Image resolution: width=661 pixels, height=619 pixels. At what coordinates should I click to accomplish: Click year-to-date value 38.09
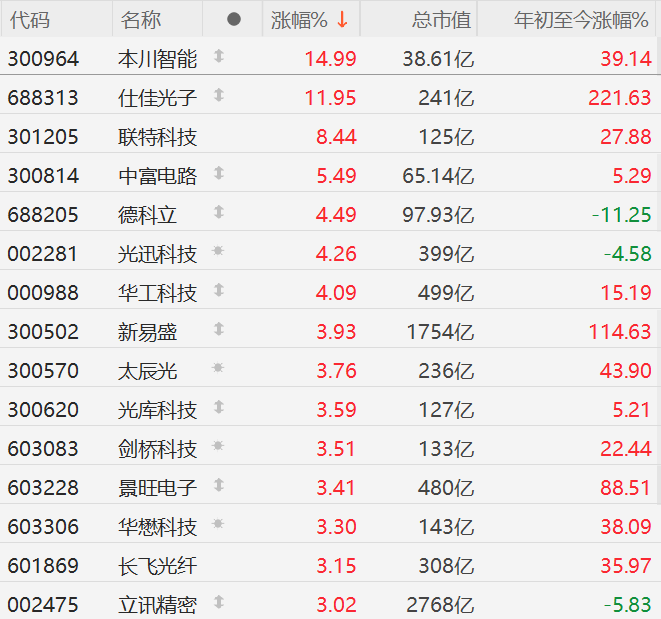pos(626,527)
